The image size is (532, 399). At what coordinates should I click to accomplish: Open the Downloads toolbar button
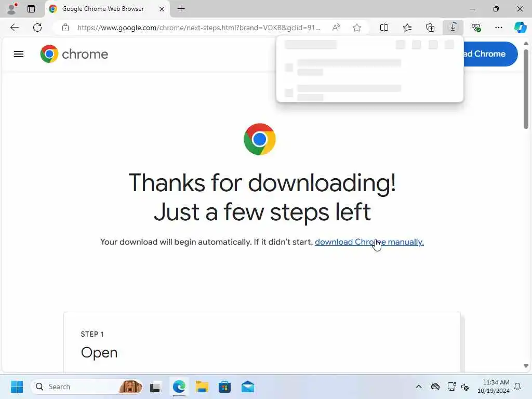tap(453, 28)
